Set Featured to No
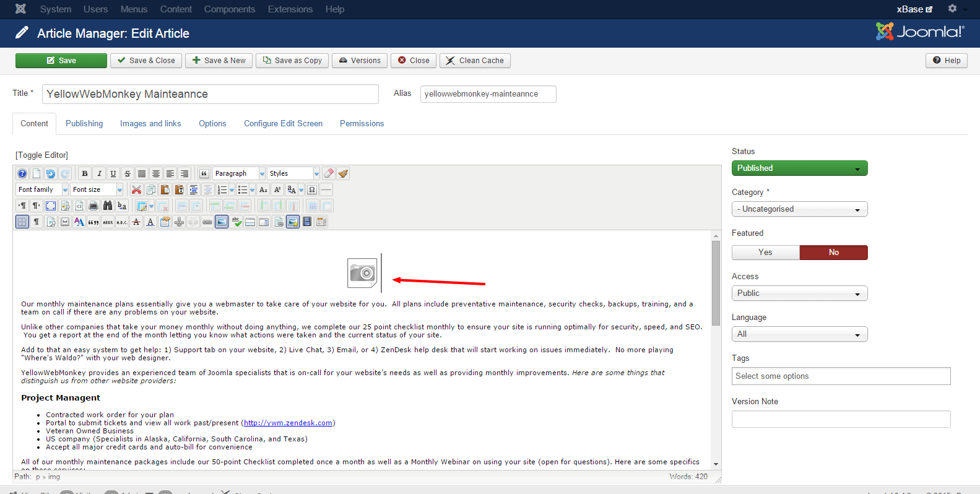 834,253
